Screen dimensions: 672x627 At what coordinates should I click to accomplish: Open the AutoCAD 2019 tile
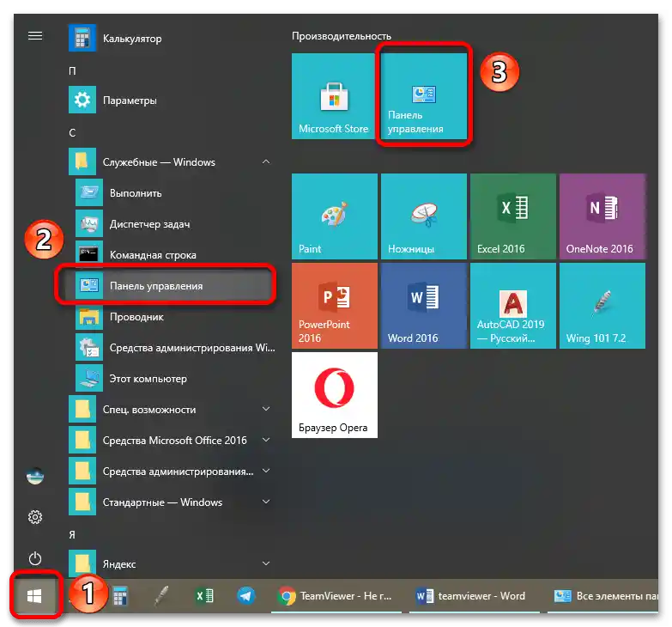[513, 306]
